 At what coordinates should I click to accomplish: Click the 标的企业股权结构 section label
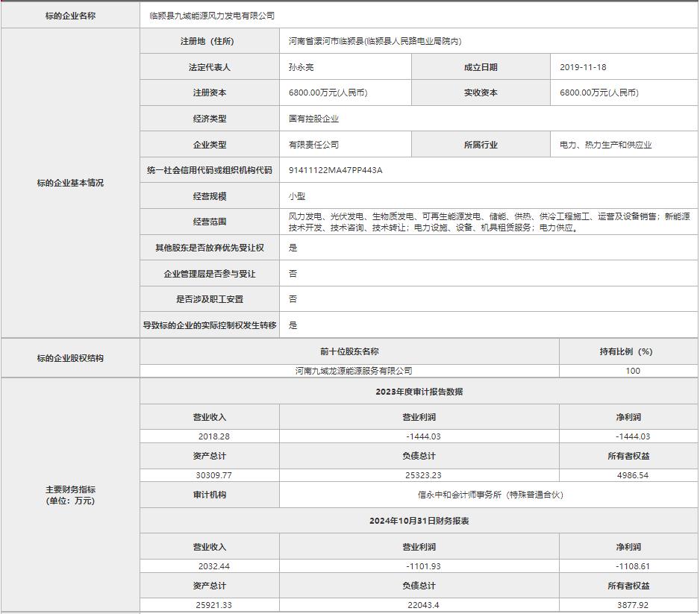(70, 358)
